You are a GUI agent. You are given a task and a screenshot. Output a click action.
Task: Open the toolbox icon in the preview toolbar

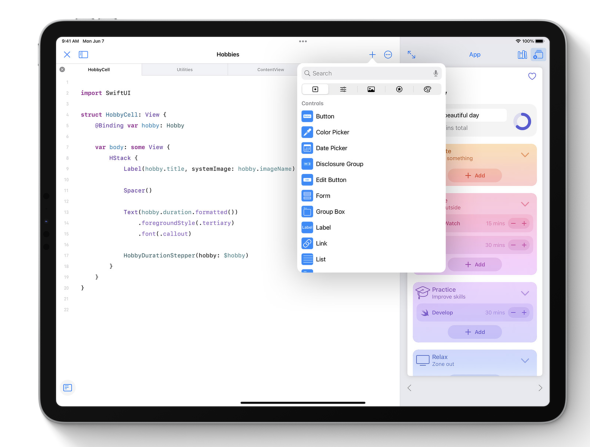pos(538,55)
